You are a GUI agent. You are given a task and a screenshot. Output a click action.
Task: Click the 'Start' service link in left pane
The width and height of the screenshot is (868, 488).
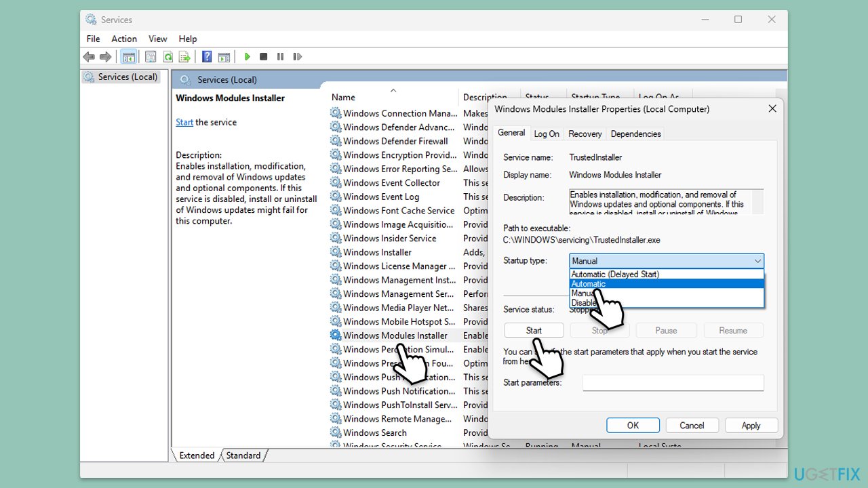coord(184,123)
